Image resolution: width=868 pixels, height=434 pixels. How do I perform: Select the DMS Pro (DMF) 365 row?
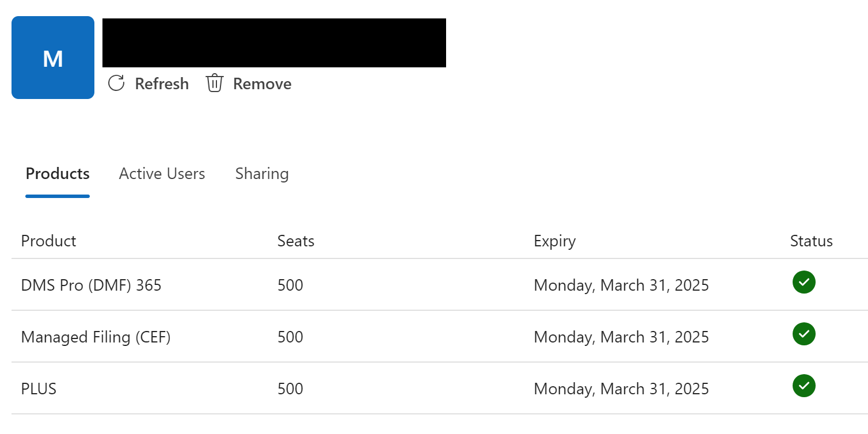pos(440,285)
